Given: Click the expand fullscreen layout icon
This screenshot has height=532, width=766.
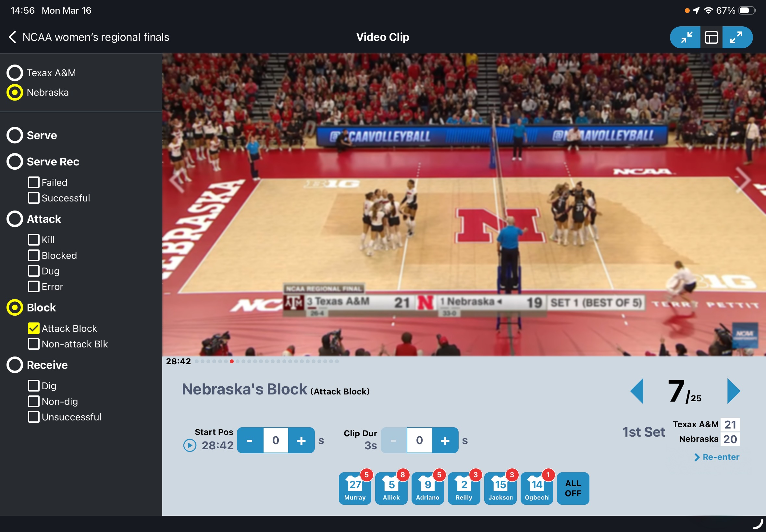Looking at the screenshot, I should click(736, 37).
